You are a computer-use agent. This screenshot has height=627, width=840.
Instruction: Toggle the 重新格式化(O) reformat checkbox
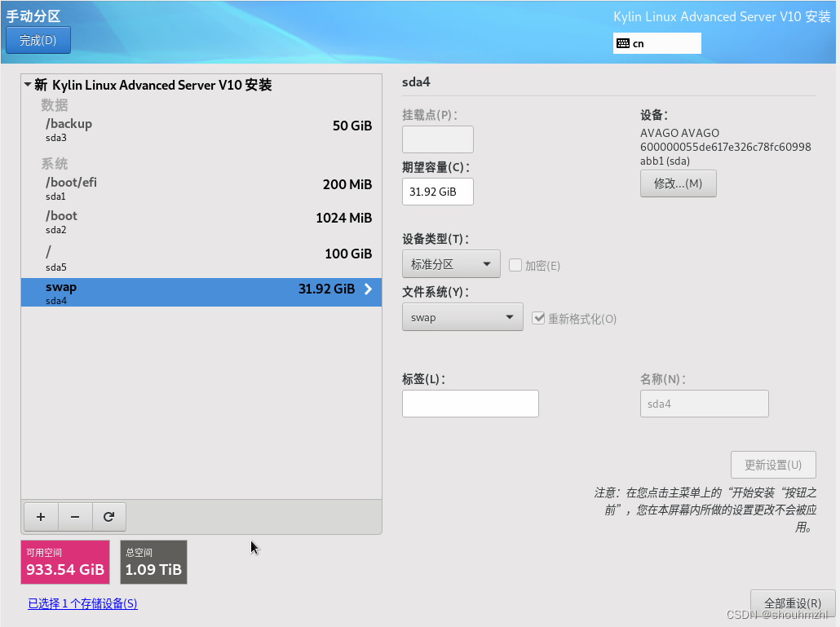click(x=538, y=318)
